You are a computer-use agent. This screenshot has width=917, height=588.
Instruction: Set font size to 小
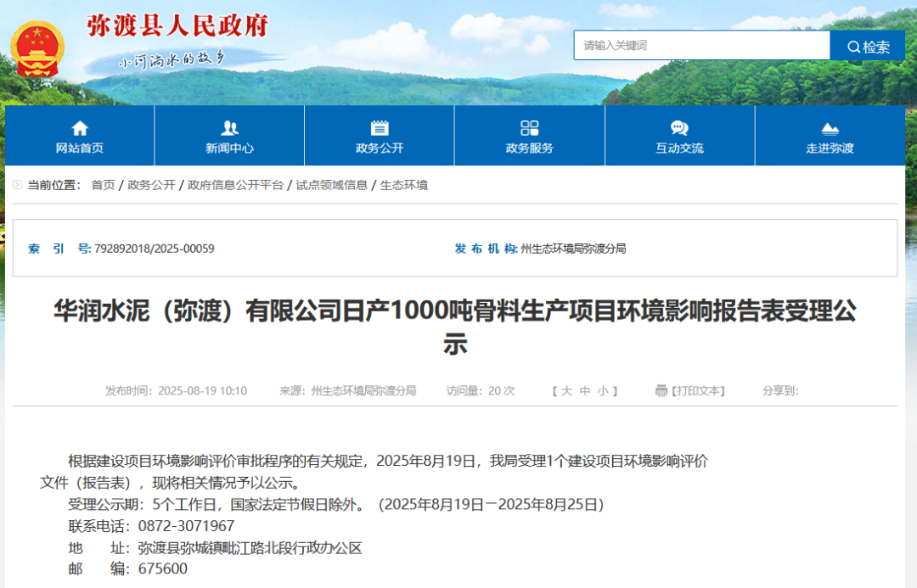[x=603, y=391]
